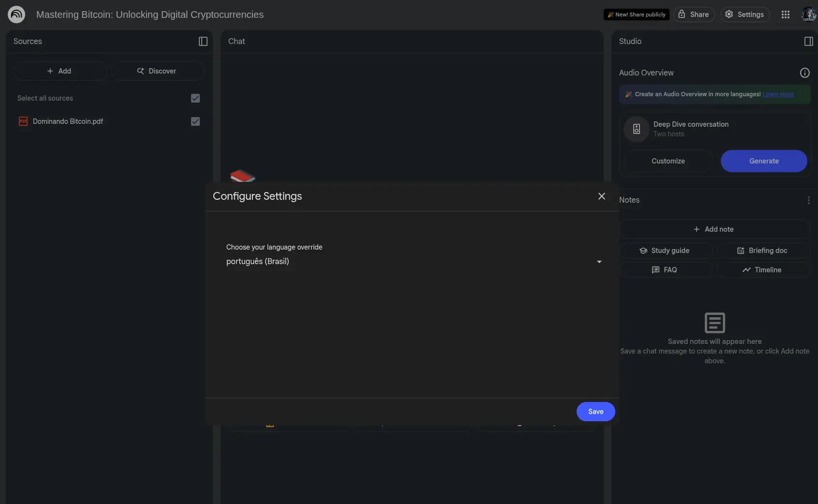The height and width of the screenshot is (504, 818).
Task: Click the dropdown arrow beside português (Brasil)
Action: (599, 262)
